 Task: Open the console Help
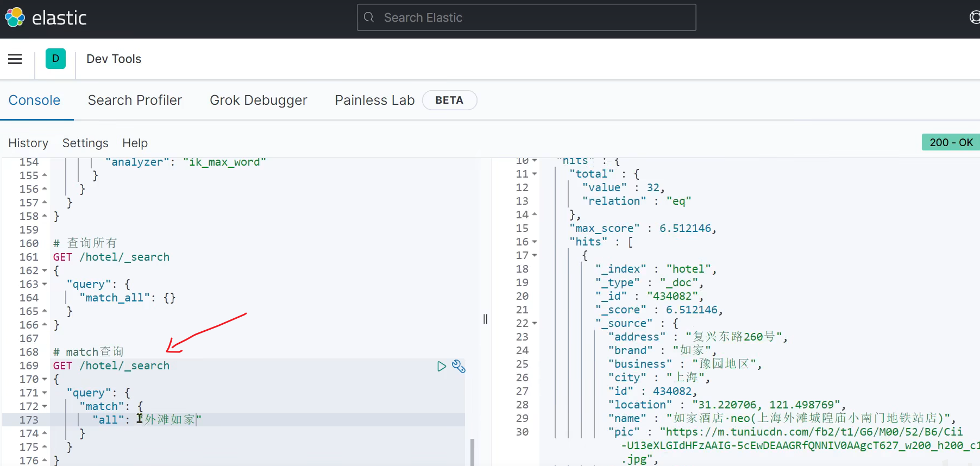tap(135, 143)
